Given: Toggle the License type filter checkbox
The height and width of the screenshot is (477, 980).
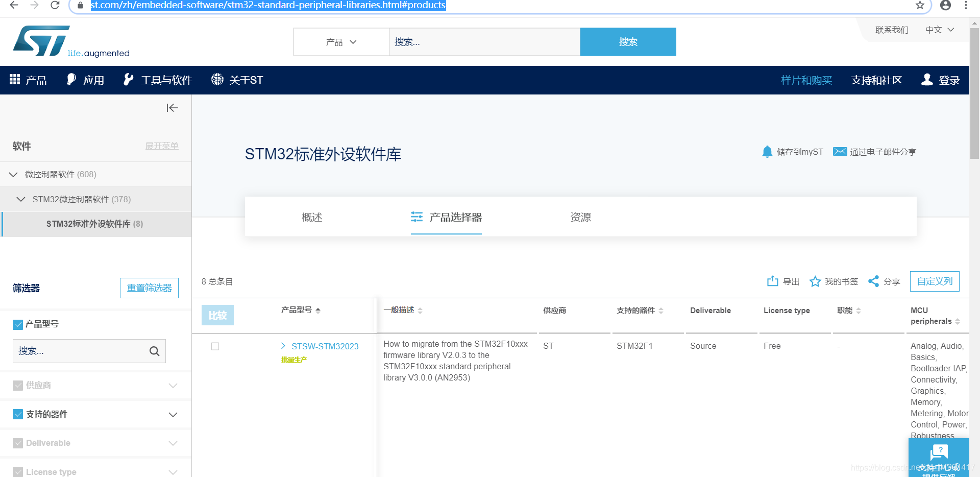Looking at the screenshot, I should click(x=18, y=471).
